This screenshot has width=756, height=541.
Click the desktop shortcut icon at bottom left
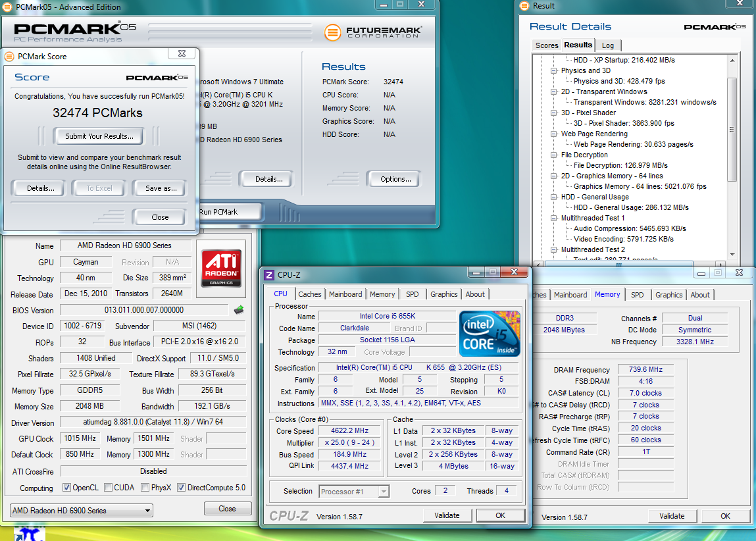29,534
